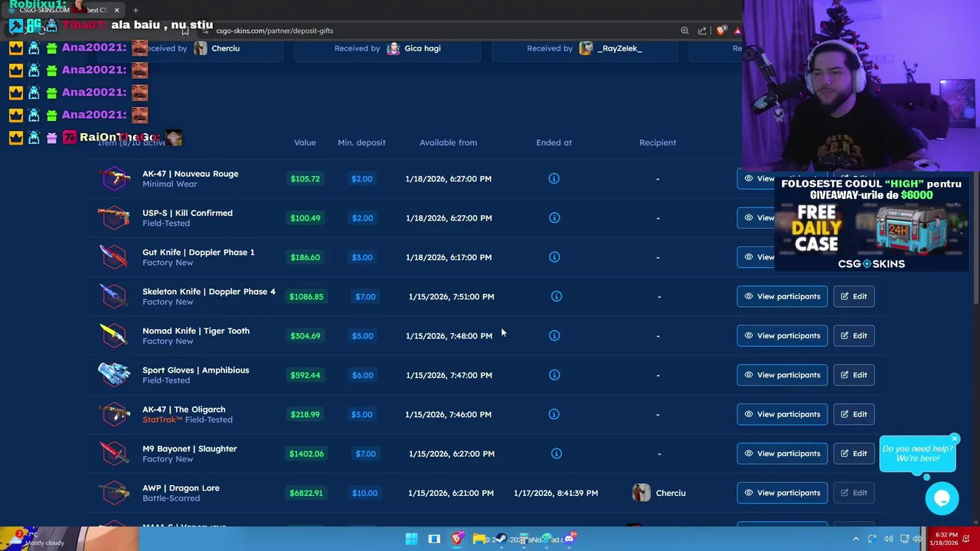Click the Recipient column header
Viewport: 980px width, 551px height.
(x=658, y=142)
